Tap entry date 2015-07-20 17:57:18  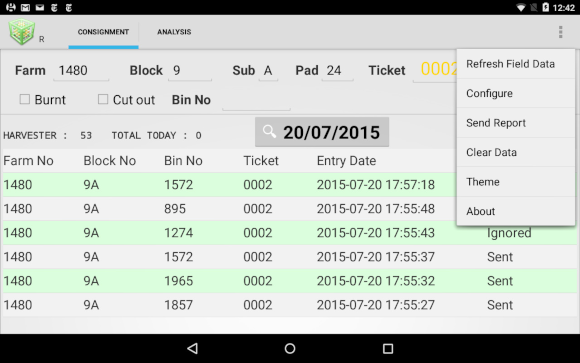(375, 185)
